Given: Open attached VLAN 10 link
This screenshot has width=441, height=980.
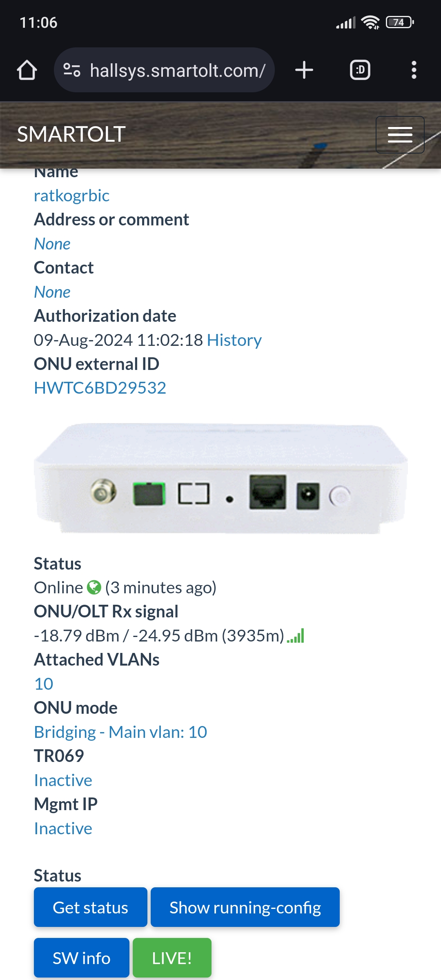Looking at the screenshot, I should point(44,684).
